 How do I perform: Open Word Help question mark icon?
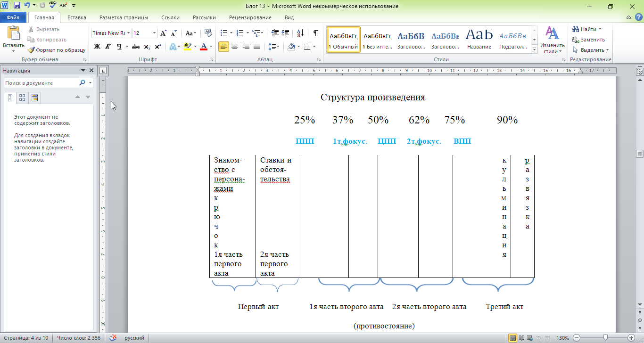pyautogui.click(x=638, y=17)
